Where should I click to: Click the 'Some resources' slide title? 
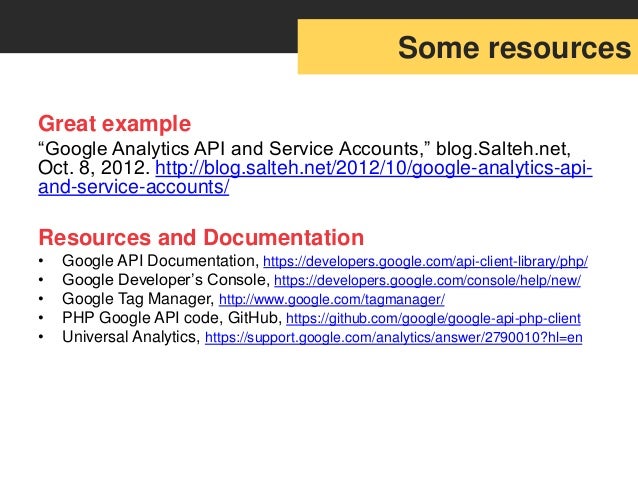(514, 48)
